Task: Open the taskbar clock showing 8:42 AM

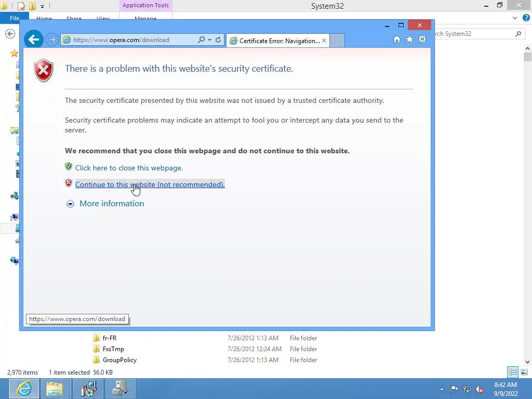Action: point(506,389)
